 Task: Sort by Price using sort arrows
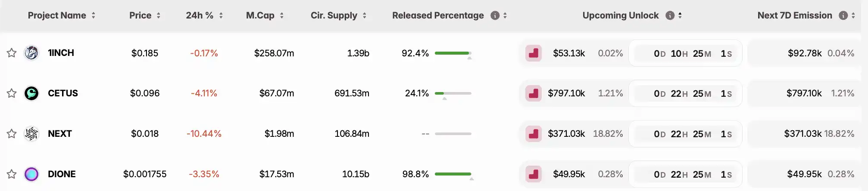coord(159,15)
